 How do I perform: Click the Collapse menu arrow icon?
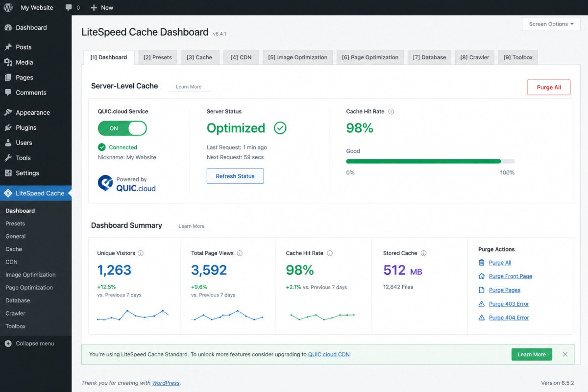tap(8, 343)
